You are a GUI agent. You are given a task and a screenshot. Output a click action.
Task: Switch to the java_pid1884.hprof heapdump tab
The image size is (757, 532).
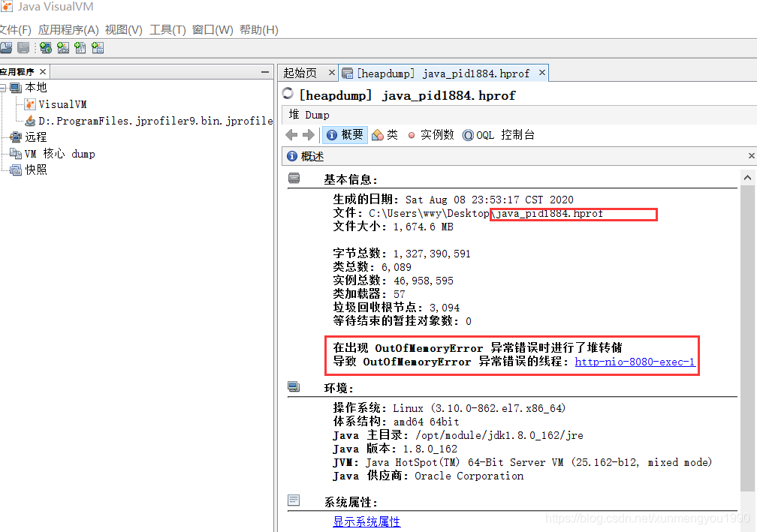coord(443,74)
